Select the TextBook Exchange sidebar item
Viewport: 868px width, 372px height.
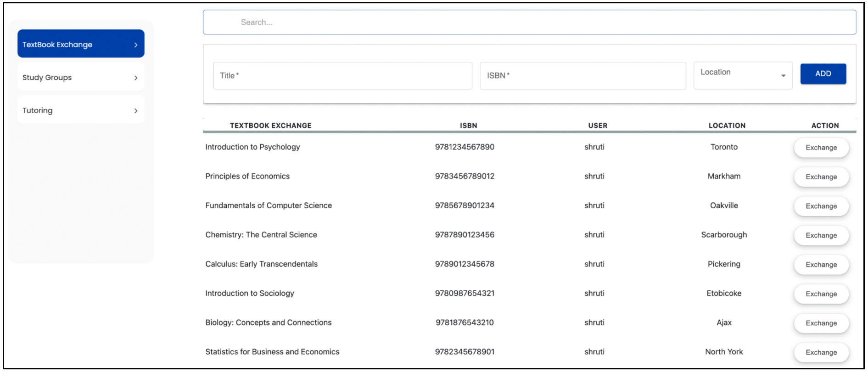tap(81, 44)
